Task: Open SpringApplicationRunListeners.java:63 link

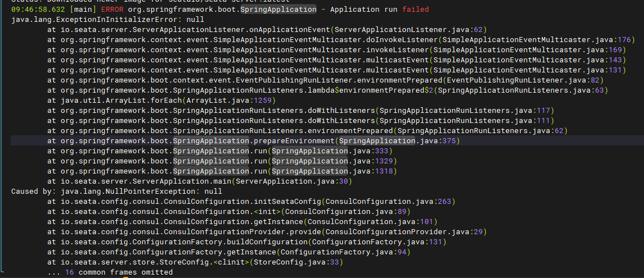Action: (521, 90)
